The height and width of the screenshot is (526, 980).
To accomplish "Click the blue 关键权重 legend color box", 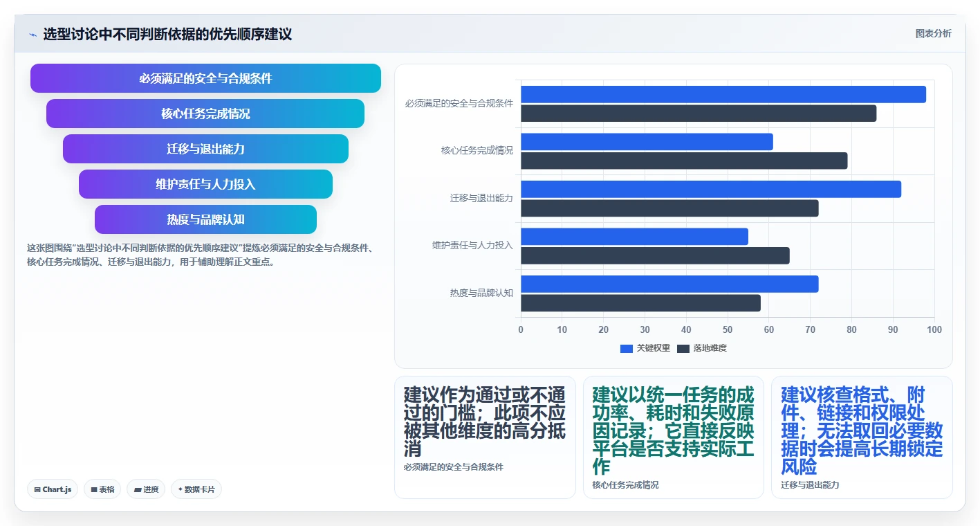I will coord(627,348).
